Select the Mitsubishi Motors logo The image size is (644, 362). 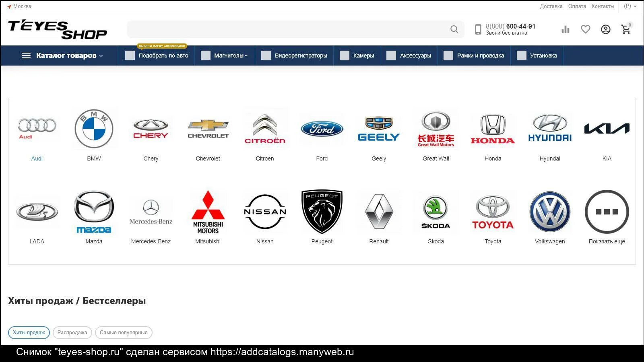(208, 212)
